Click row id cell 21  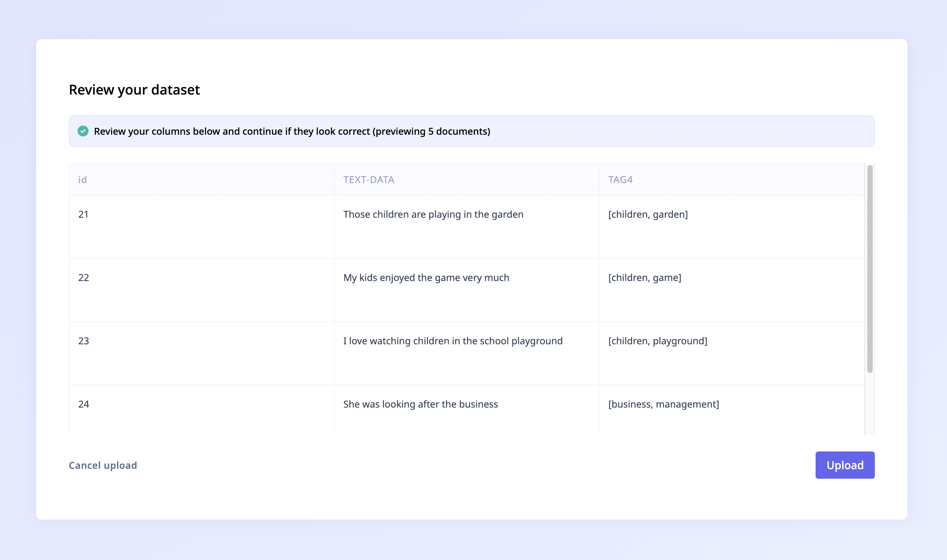pos(83,214)
